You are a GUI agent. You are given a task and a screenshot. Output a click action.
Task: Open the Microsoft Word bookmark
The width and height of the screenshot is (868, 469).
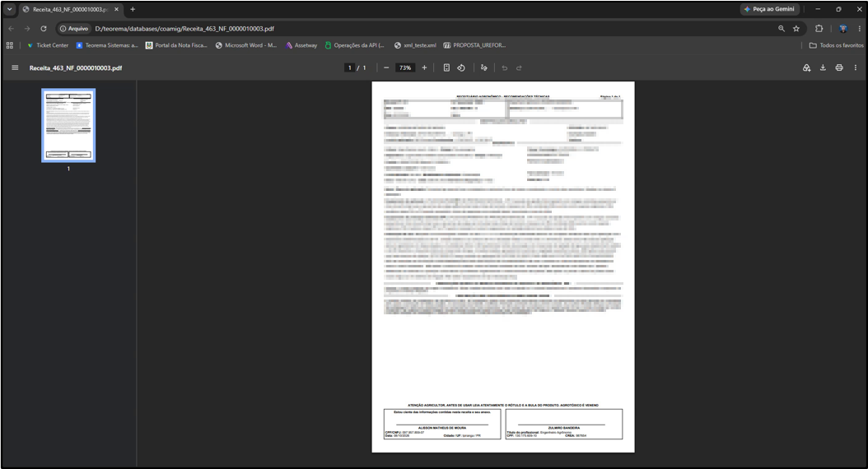(x=245, y=45)
